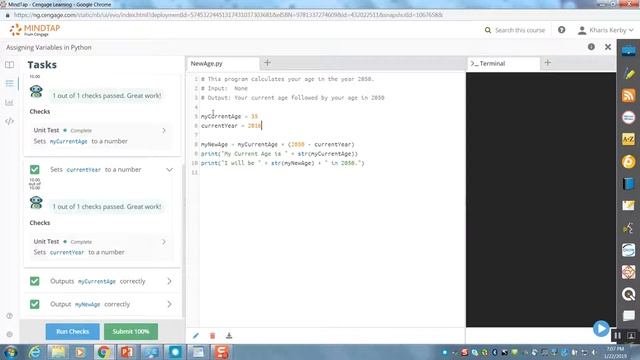Viewport: 640px width, 360px height.
Task: Open the RSS feed app in right dock
Action: pyautogui.click(x=629, y=95)
